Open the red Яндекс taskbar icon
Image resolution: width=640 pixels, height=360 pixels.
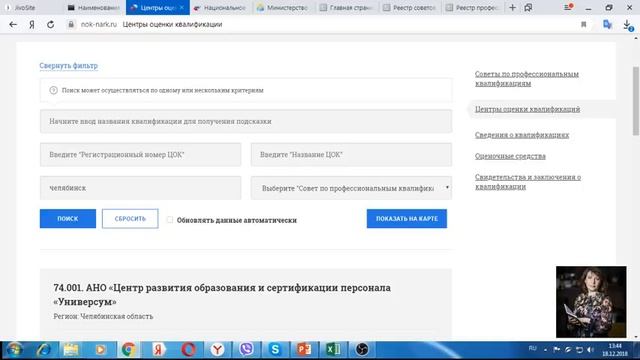(x=158, y=349)
